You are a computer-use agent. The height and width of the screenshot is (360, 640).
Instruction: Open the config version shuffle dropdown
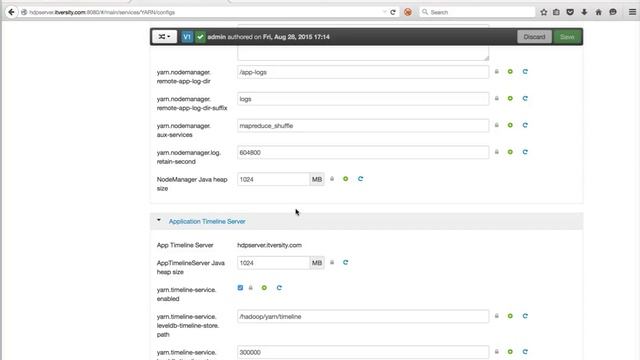[x=164, y=37]
